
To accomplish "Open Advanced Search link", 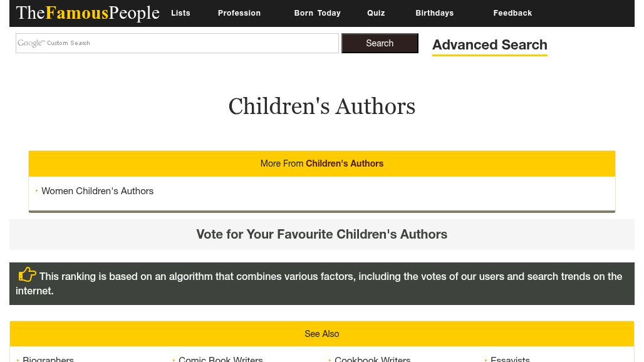I will (489, 45).
